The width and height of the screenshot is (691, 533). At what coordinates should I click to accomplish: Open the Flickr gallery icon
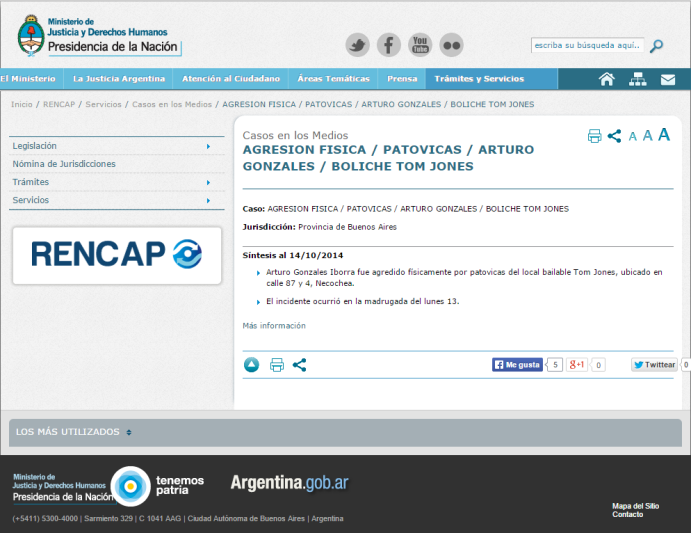pyautogui.click(x=451, y=45)
